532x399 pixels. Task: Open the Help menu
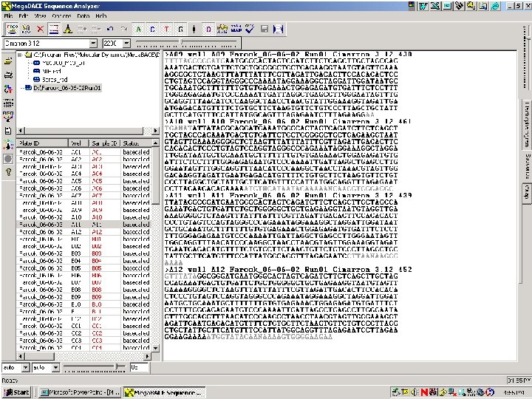[101, 16]
